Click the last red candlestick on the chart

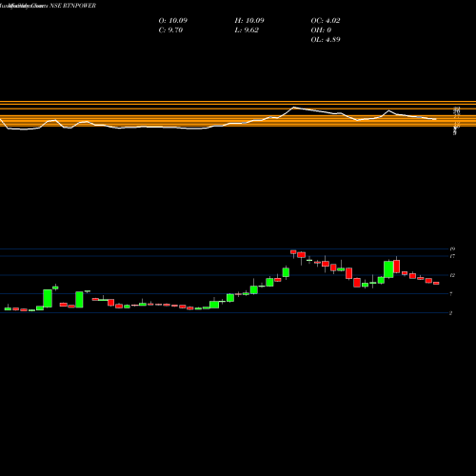click(436, 283)
